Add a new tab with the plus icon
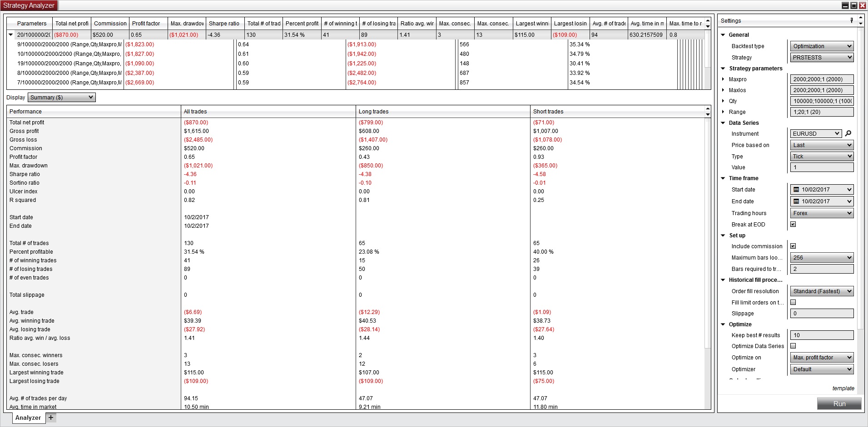 coord(51,417)
